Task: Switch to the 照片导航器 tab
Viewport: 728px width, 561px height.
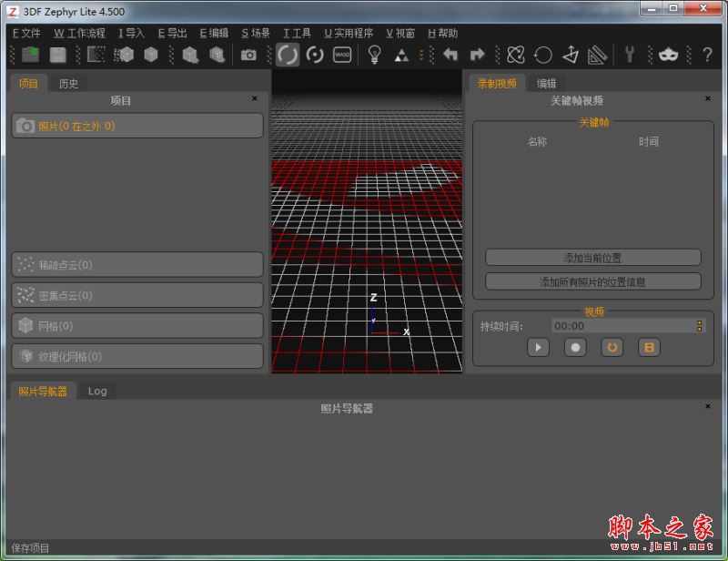Action: [x=43, y=392]
